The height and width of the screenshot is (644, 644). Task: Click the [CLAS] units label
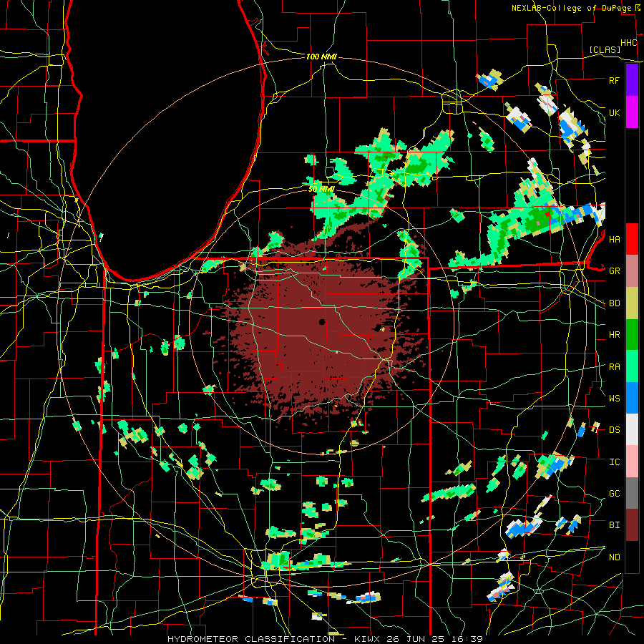click(x=605, y=49)
